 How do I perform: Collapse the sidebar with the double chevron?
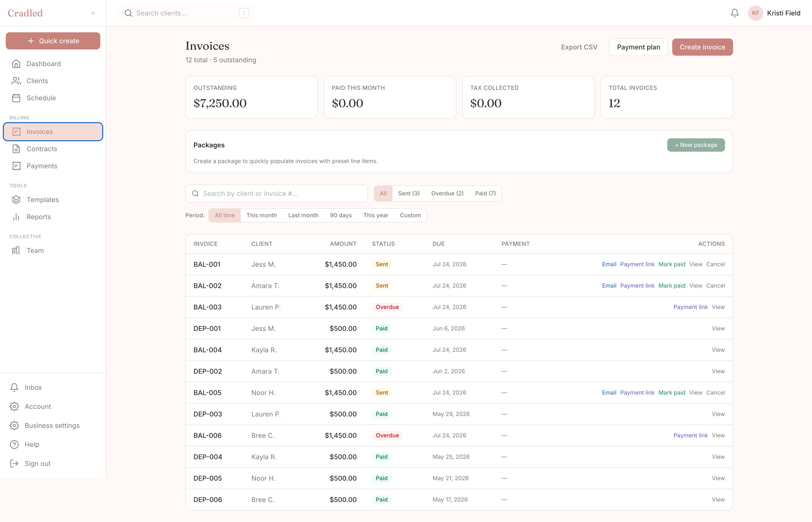93,13
